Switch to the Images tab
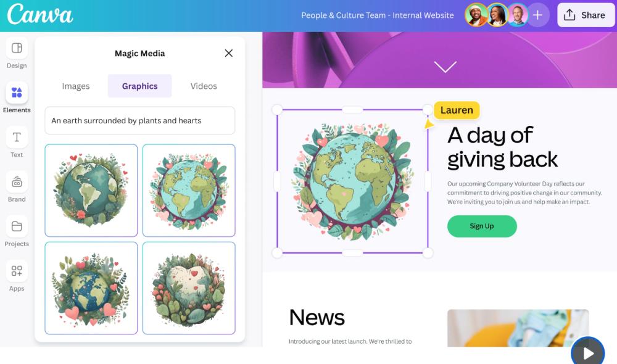The height and width of the screenshot is (364, 617). [75, 86]
